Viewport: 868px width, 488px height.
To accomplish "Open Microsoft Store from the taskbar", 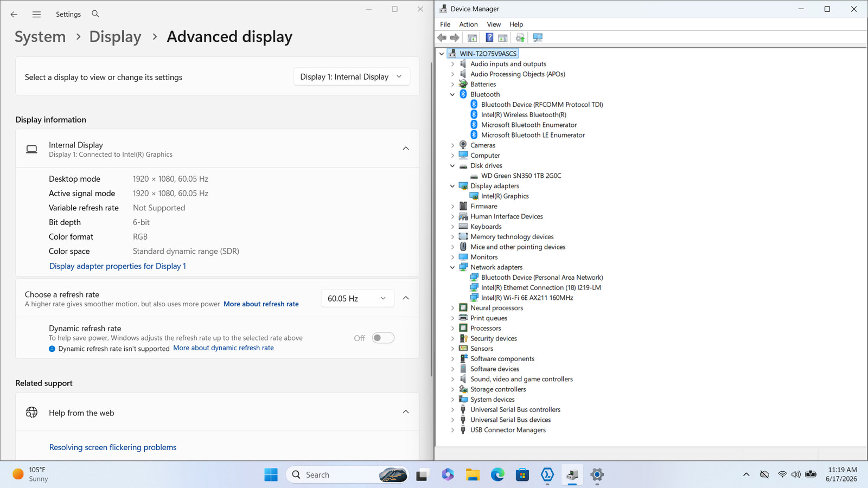I will coord(522,475).
